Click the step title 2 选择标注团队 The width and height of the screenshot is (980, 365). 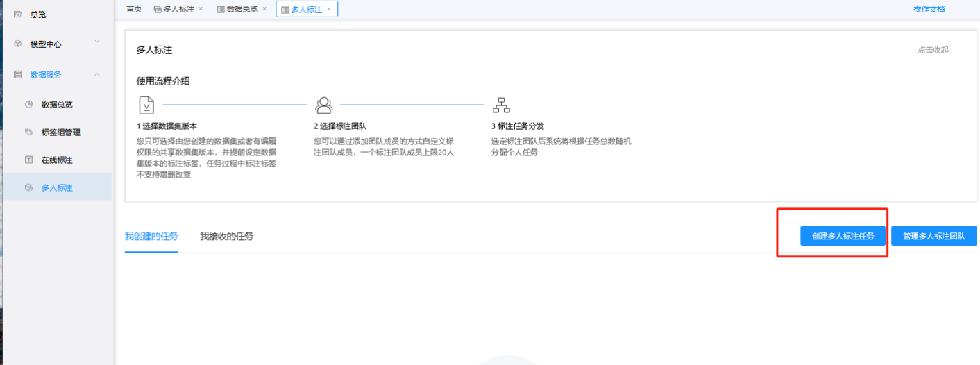click(340, 126)
